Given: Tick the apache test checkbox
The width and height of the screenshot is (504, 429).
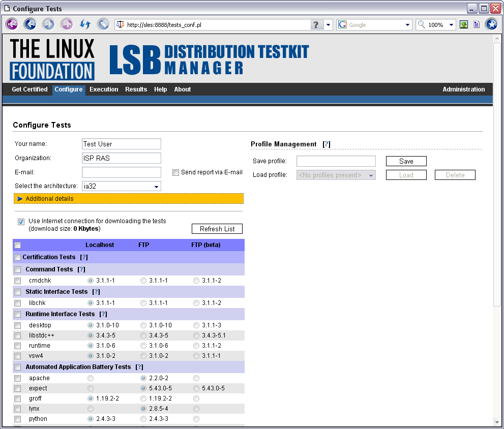Looking at the screenshot, I should pyautogui.click(x=18, y=379).
